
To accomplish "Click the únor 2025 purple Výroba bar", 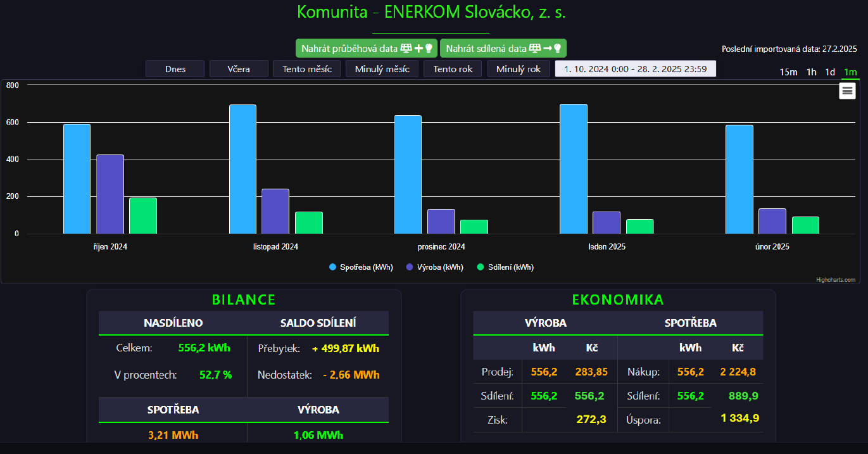I will (772, 221).
